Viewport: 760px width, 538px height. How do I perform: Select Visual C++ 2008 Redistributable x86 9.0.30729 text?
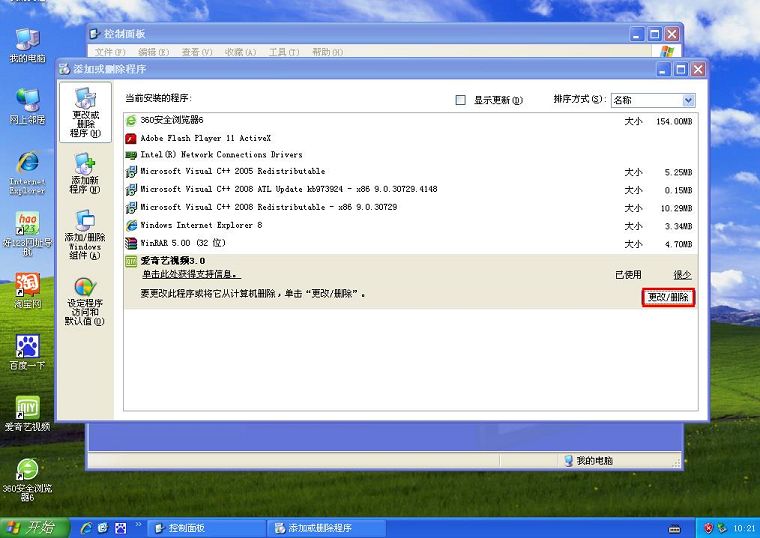pos(269,207)
